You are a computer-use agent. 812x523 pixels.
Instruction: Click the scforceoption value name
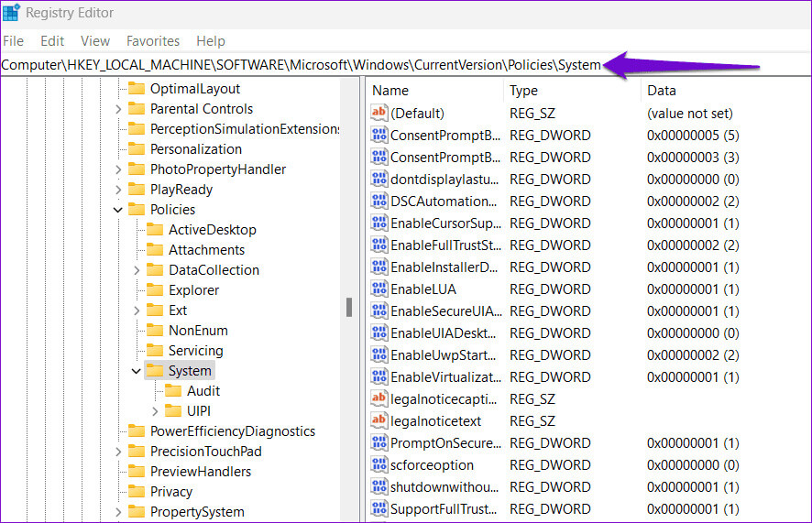click(432, 465)
